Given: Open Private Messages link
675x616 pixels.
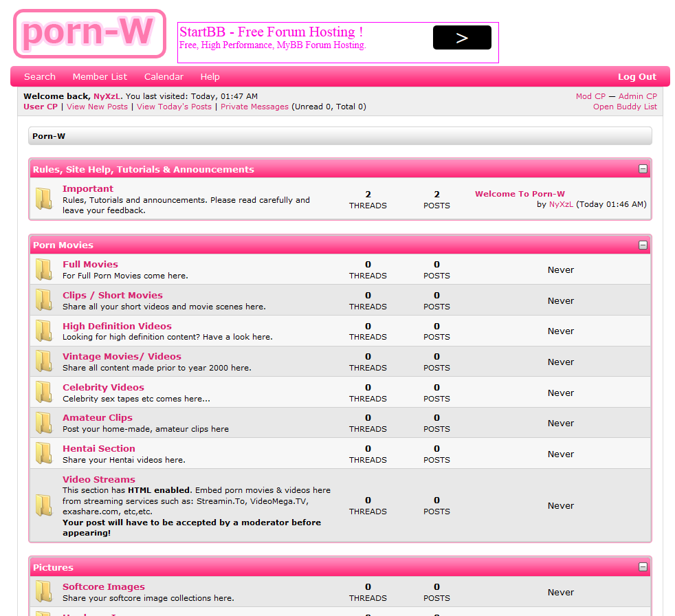Looking at the screenshot, I should [x=254, y=107].
